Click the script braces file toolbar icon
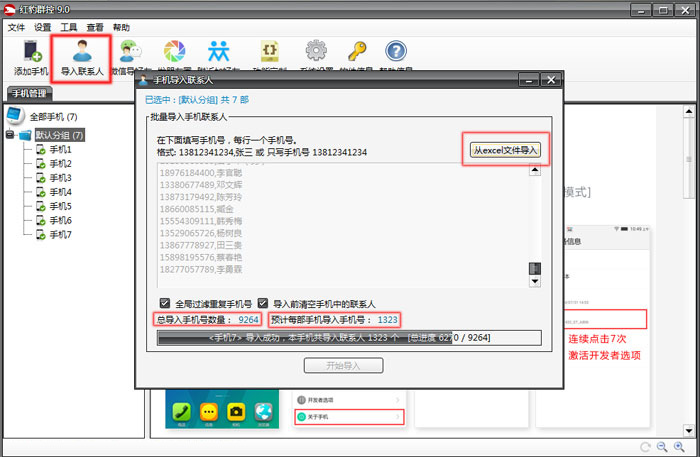 270,51
